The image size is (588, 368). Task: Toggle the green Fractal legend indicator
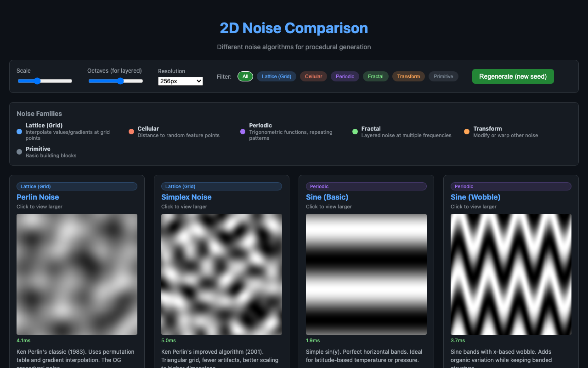tap(355, 131)
